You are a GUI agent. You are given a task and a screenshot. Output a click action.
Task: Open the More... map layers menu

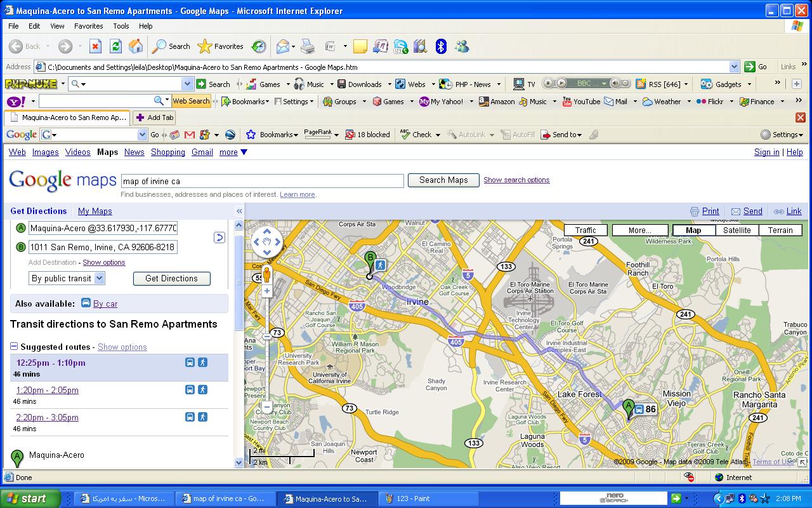point(639,231)
